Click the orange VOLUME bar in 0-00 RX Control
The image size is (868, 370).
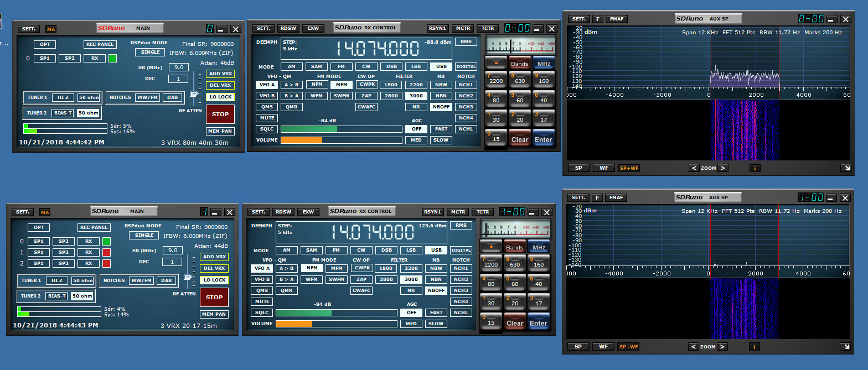pos(301,140)
